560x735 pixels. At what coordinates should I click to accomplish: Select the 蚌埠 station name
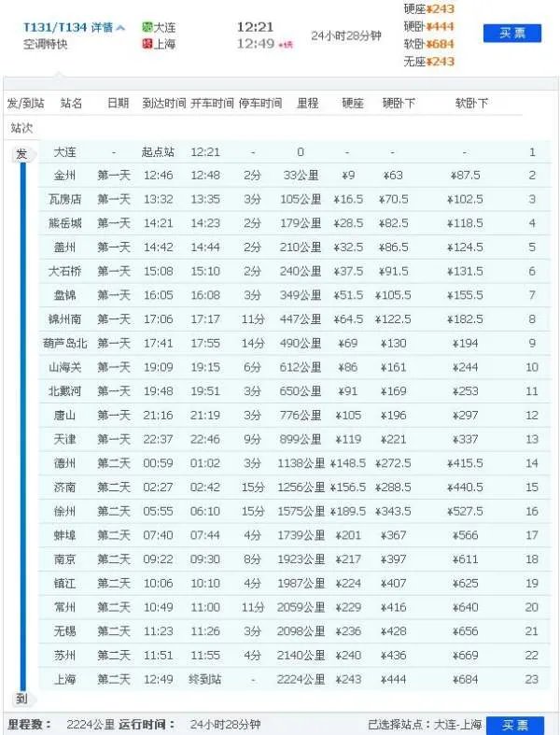[x=64, y=535]
